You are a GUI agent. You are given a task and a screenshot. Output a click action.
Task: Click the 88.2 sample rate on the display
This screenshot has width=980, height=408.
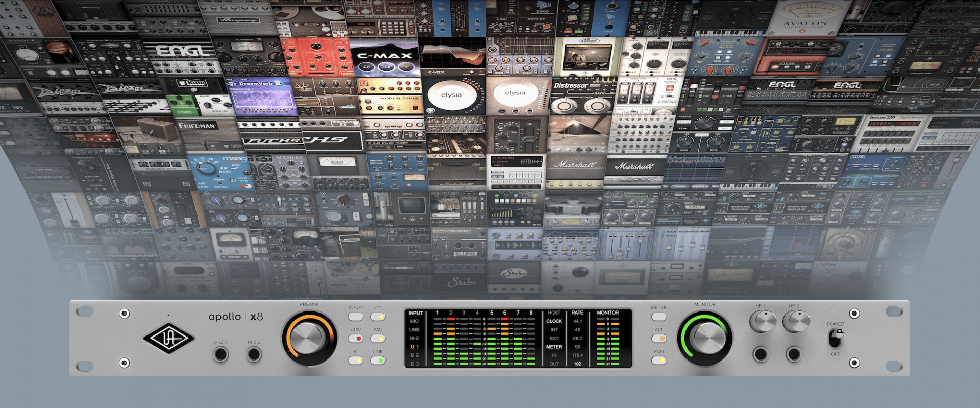577,338
